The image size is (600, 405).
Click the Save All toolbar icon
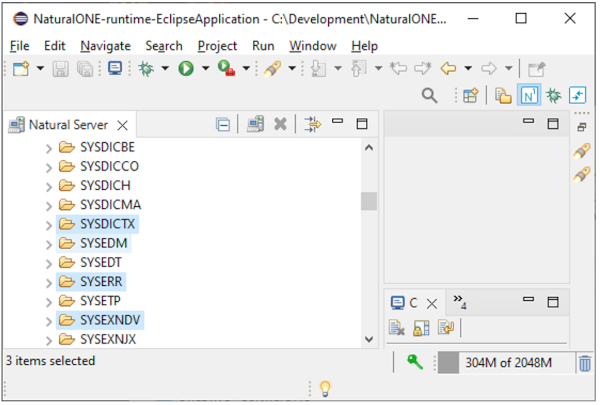85,69
